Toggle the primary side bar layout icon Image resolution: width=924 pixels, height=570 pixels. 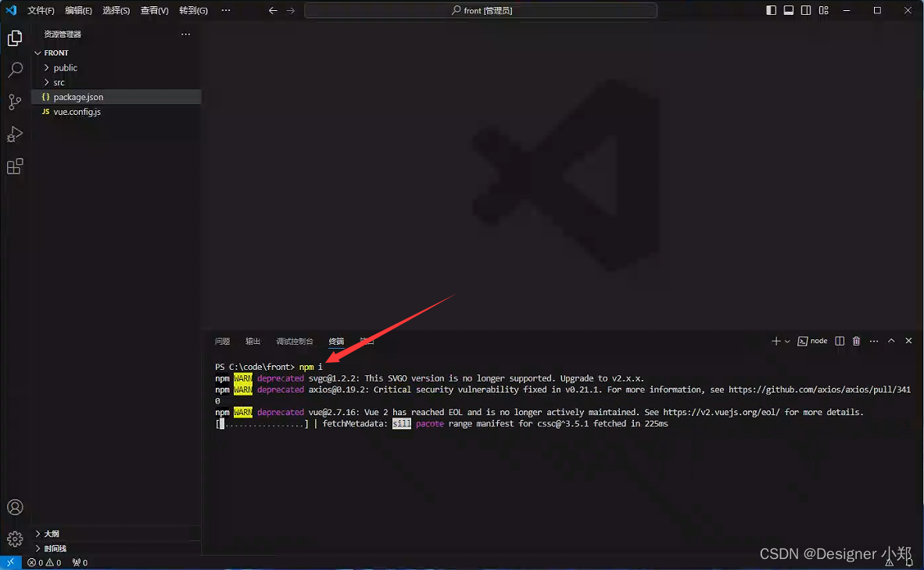(x=771, y=10)
